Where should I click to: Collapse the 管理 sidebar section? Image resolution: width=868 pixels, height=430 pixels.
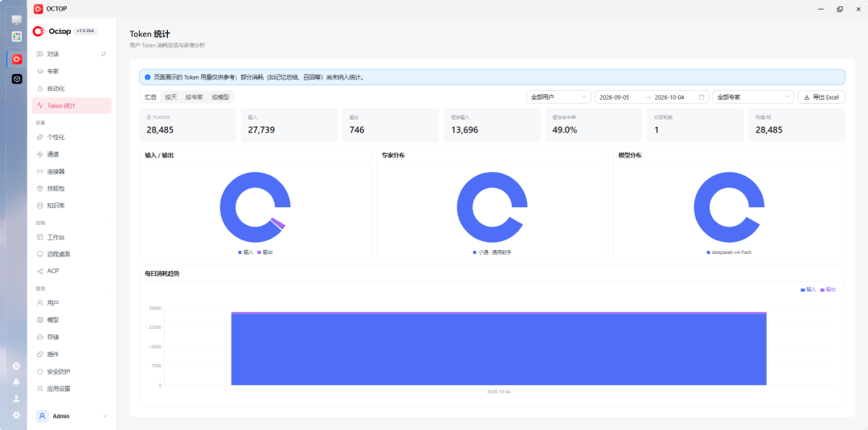click(x=106, y=289)
